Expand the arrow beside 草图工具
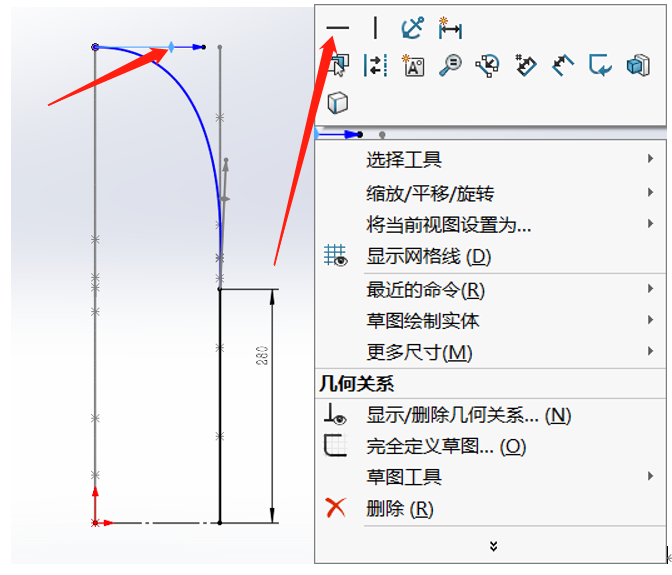 (x=651, y=476)
